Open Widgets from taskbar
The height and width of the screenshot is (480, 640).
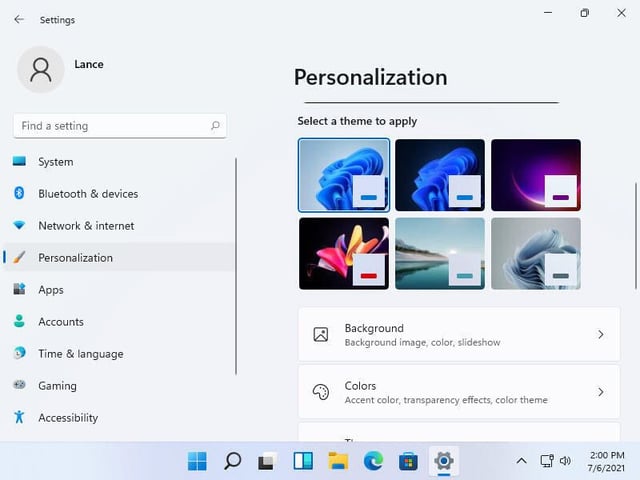point(303,461)
